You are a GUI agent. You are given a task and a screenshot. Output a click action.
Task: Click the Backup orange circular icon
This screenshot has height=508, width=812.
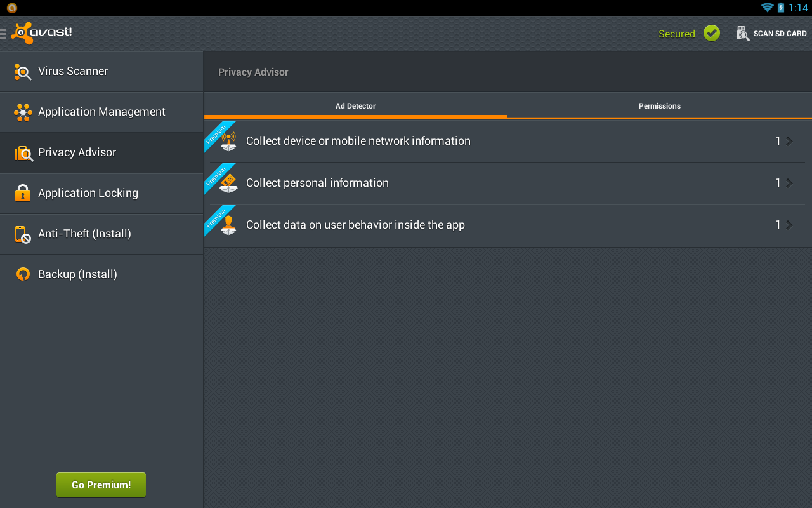point(23,274)
